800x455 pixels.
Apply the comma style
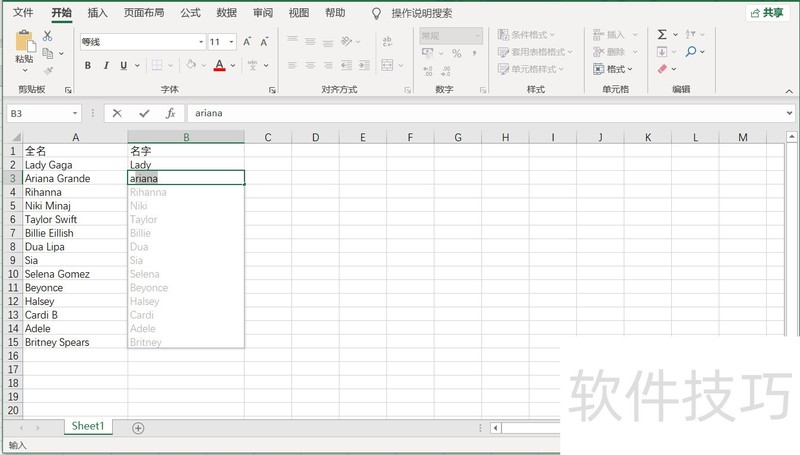(x=474, y=53)
